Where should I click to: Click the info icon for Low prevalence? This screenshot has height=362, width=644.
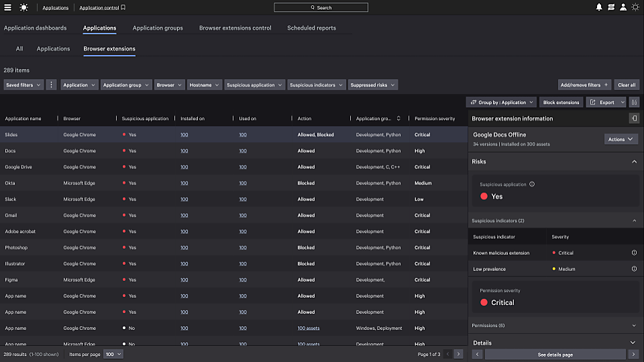click(634, 269)
